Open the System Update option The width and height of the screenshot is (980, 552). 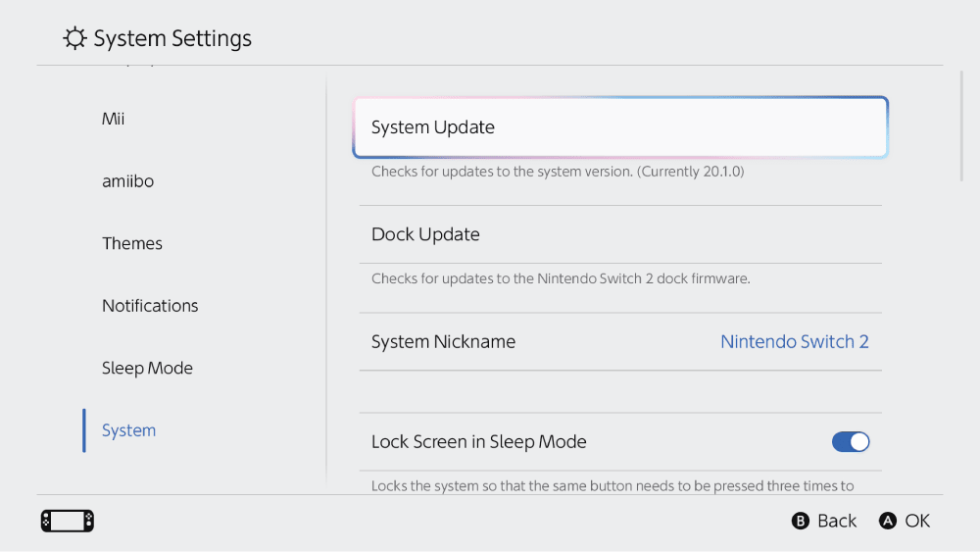point(620,127)
